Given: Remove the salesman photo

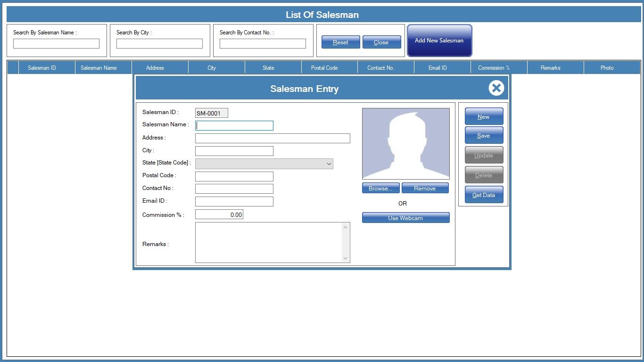Looking at the screenshot, I should click(425, 189).
